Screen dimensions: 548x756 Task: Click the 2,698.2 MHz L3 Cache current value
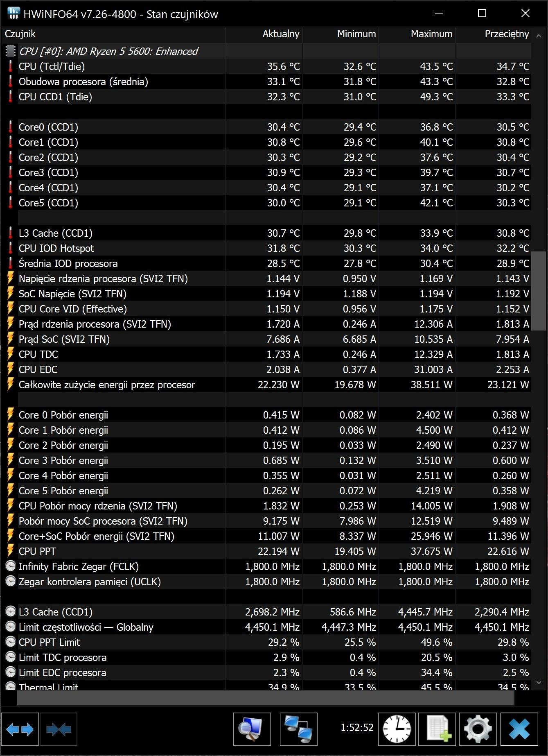click(x=273, y=612)
